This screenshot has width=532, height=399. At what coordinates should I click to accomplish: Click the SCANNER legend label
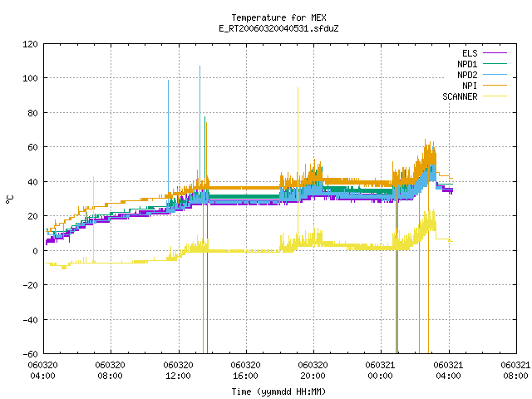click(460, 96)
